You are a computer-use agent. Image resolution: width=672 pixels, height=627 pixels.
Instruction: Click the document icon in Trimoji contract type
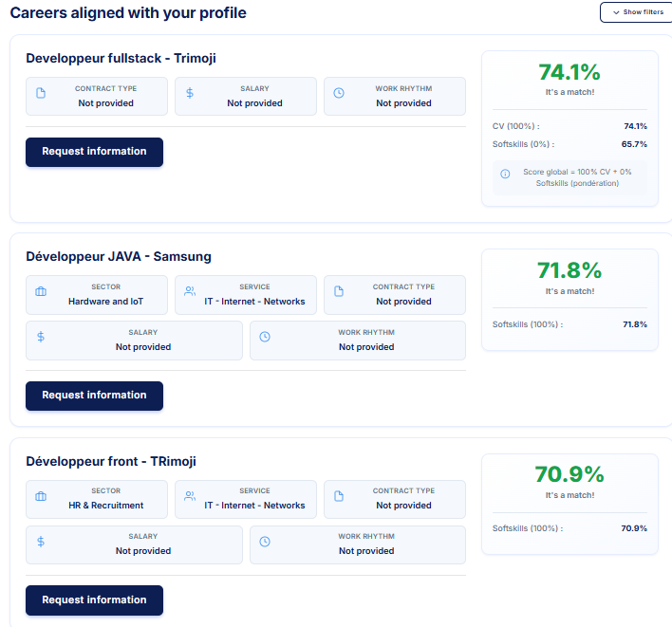pyautogui.click(x=41, y=93)
